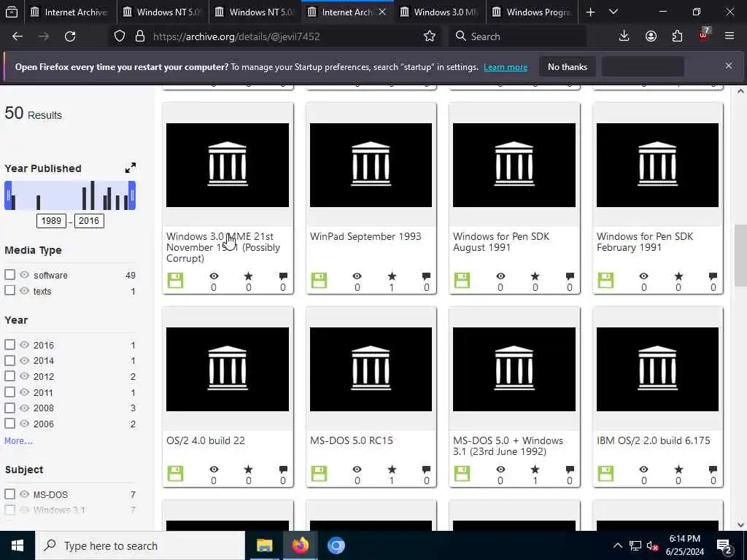
Task: Switch to the first Internet Archive tab
Action: click(69, 12)
